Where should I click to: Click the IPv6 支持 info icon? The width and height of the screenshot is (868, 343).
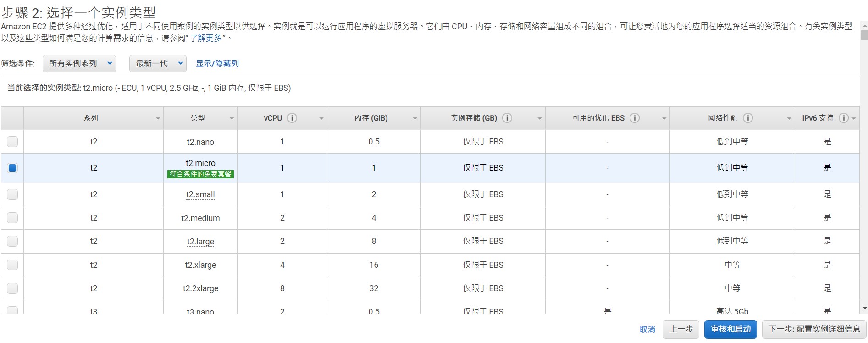[844, 118]
